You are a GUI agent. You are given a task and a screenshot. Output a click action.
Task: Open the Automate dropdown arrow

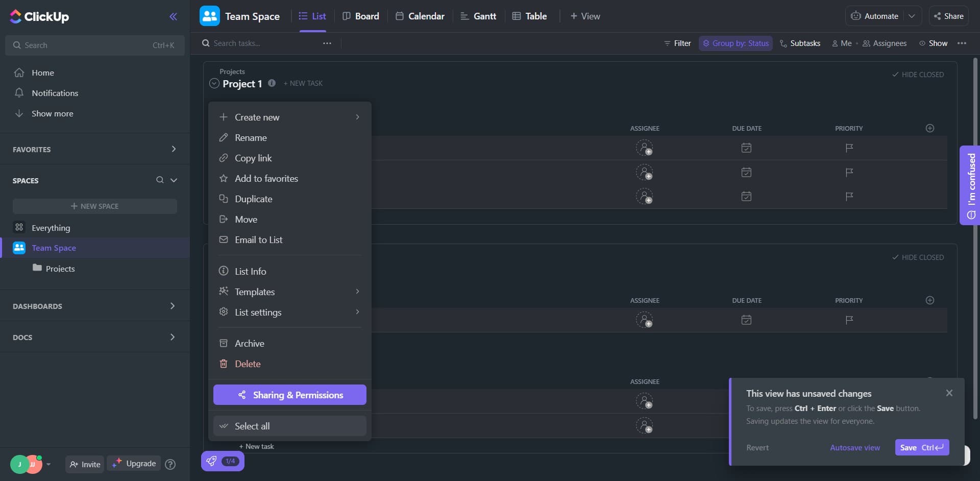tap(912, 16)
